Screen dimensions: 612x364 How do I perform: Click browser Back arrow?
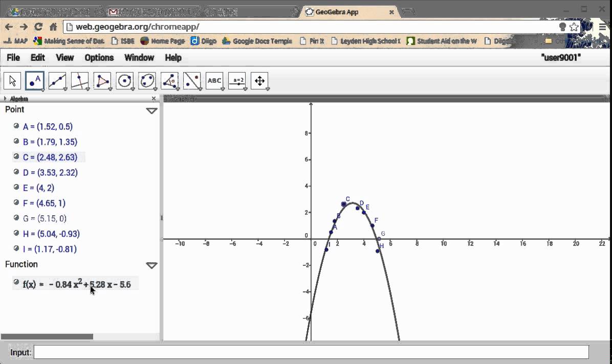9,27
